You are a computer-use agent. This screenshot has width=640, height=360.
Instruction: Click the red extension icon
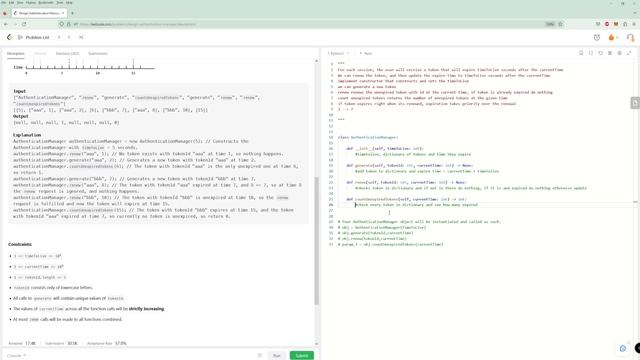click(x=607, y=24)
